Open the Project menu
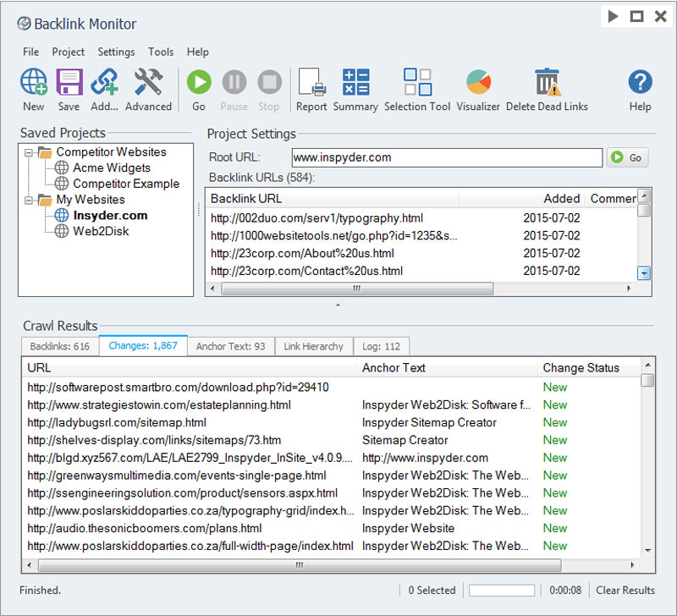The height and width of the screenshot is (616, 677). pos(69,52)
